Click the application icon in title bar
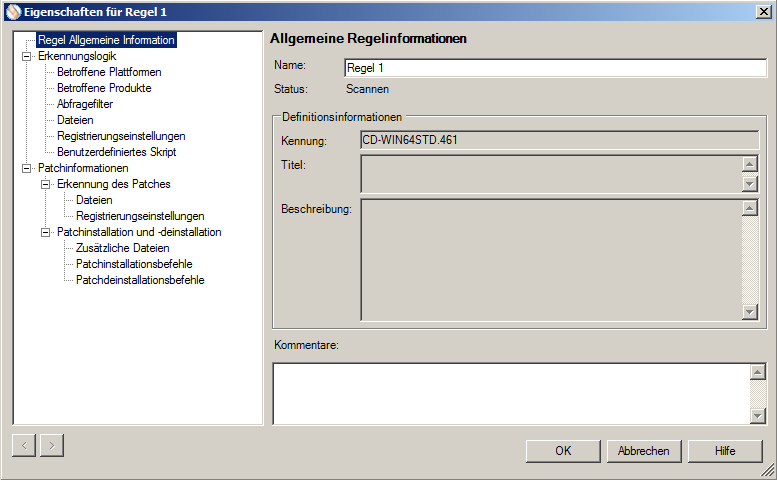Viewport: 777px width, 480px height. [13, 12]
